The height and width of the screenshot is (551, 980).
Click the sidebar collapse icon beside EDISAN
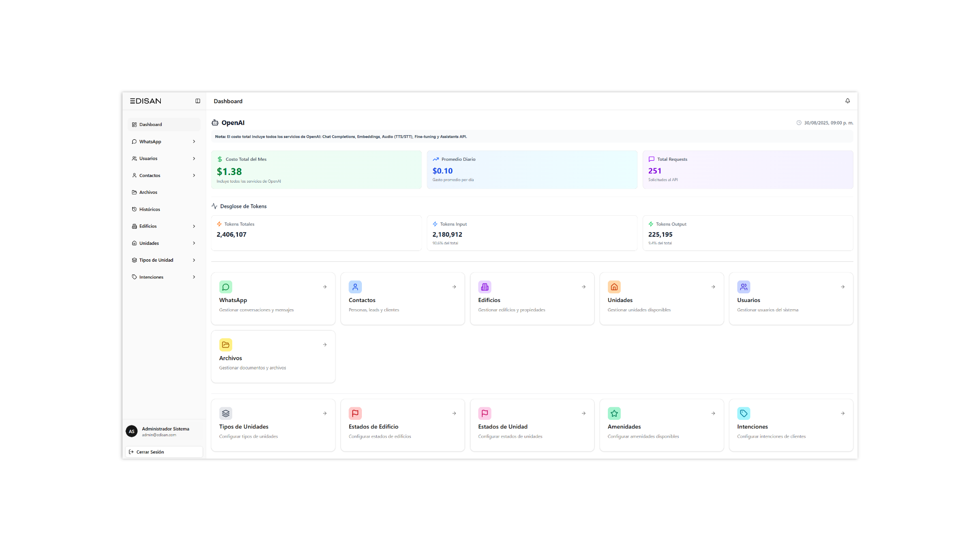click(x=198, y=101)
